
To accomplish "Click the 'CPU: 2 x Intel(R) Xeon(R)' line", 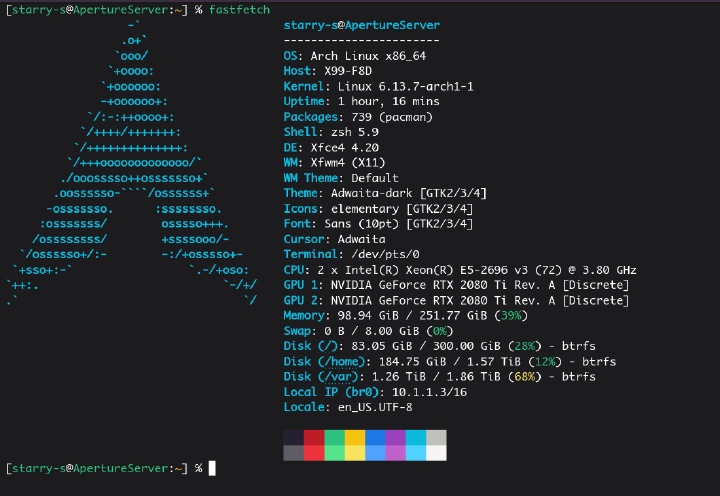I will pyautogui.click(x=460, y=270).
